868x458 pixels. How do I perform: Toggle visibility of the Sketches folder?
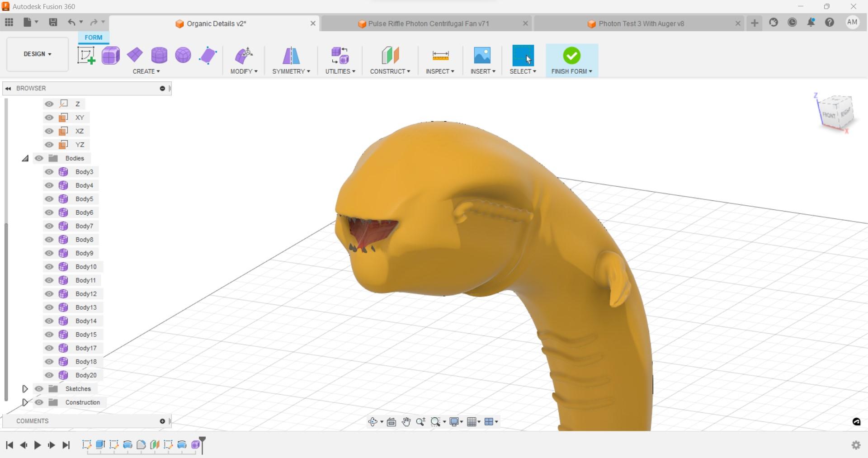(x=39, y=389)
